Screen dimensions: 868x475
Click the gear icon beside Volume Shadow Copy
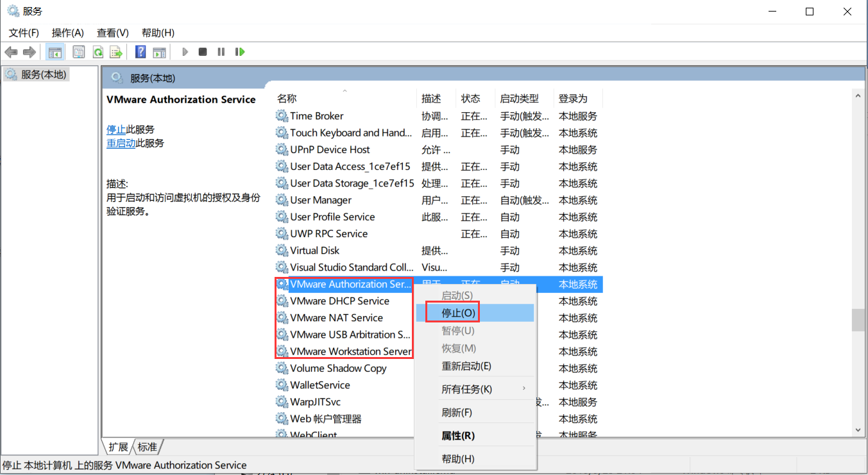point(282,368)
